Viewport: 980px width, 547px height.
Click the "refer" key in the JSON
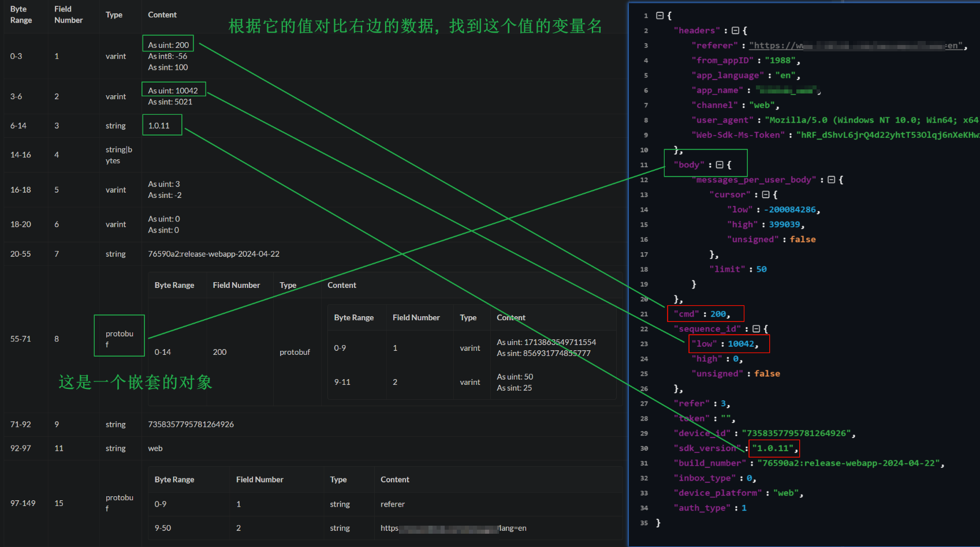(x=692, y=404)
